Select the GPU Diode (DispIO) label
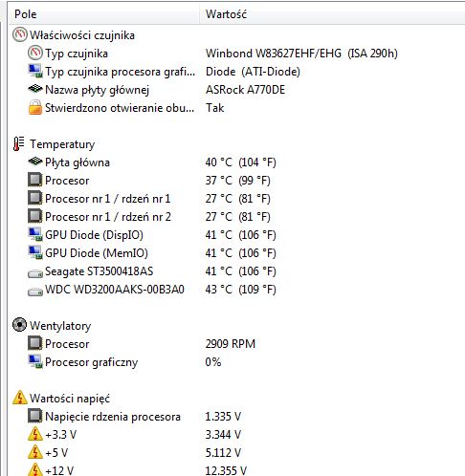The image size is (465, 476). [x=94, y=235]
